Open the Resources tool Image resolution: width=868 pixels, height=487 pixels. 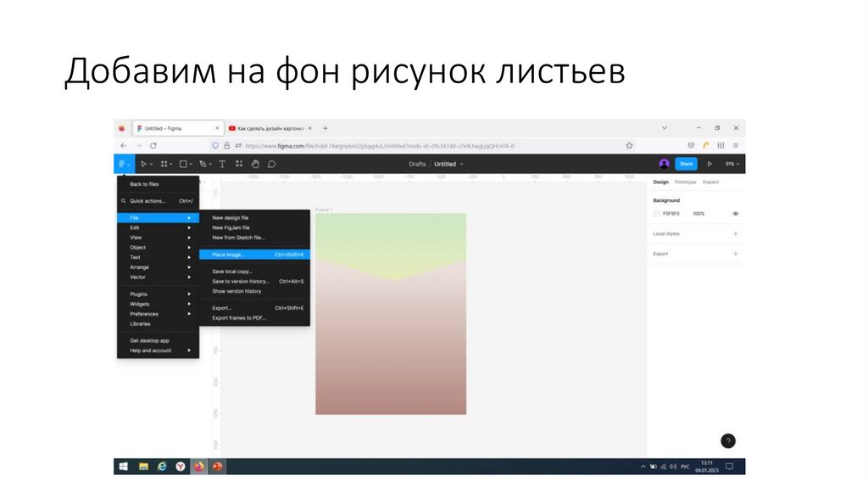239,164
